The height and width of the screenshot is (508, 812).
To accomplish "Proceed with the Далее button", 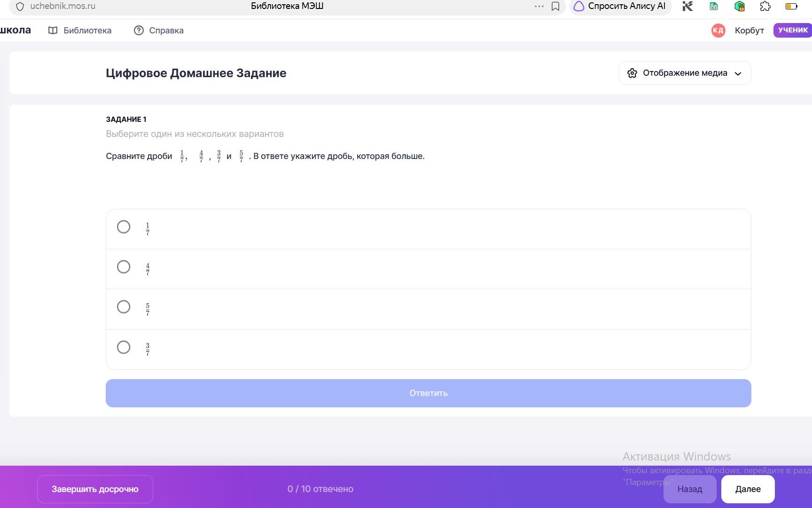I will 748,489.
